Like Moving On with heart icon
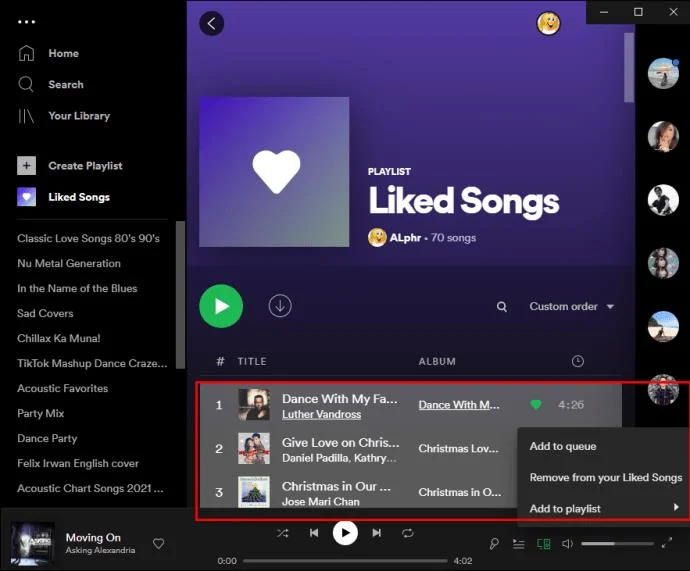Image resolution: width=690 pixels, height=571 pixels. pyautogui.click(x=158, y=544)
